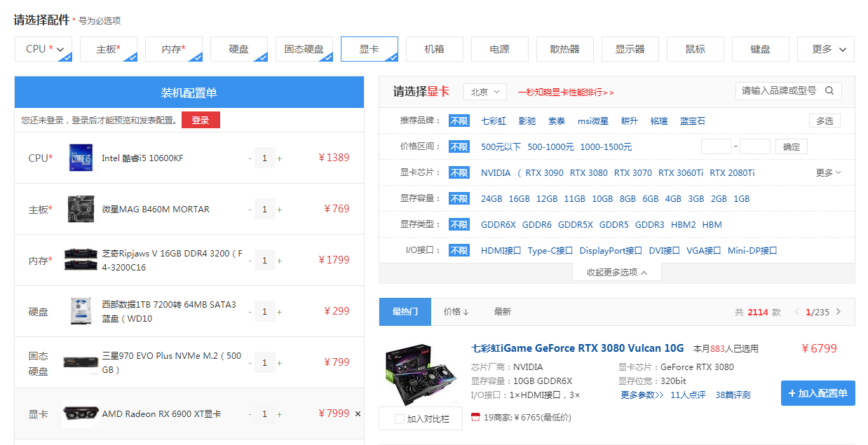
Task: Increase CPU quantity with plus sign
Action: [279, 158]
